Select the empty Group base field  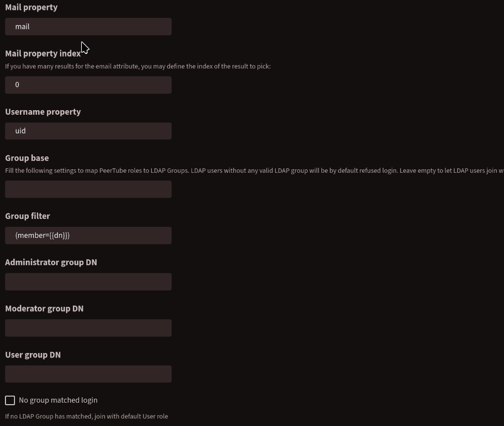[88, 189]
